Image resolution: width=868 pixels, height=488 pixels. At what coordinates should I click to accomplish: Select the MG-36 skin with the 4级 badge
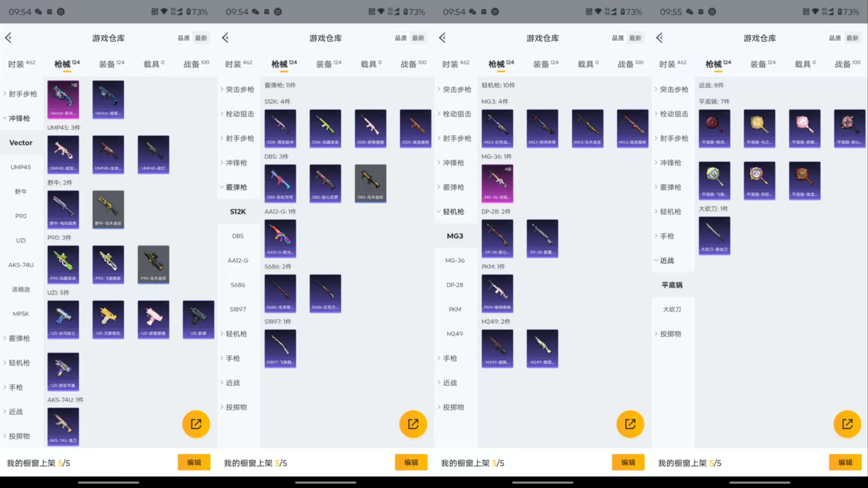tap(497, 183)
